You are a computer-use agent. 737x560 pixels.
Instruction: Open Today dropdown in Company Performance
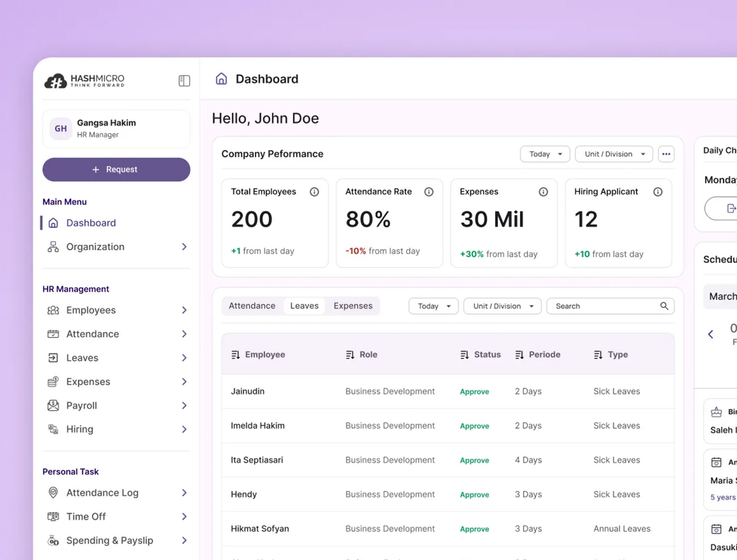(545, 154)
